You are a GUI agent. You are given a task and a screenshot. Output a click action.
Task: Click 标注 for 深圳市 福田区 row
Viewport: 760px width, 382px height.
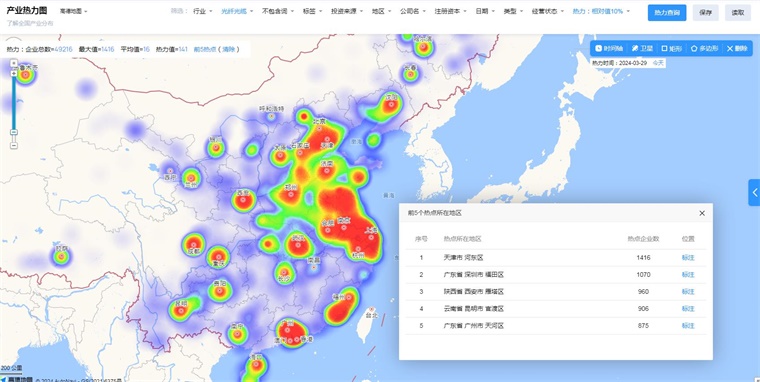click(688, 275)
